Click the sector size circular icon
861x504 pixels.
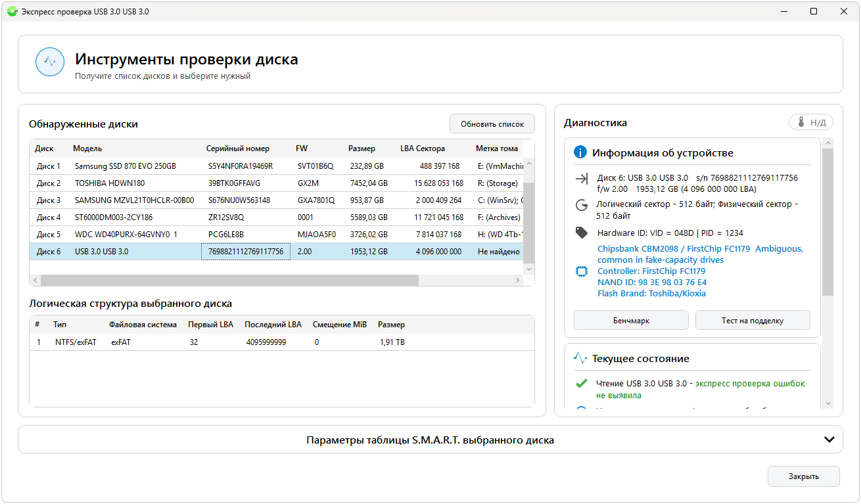click(581, 205)
